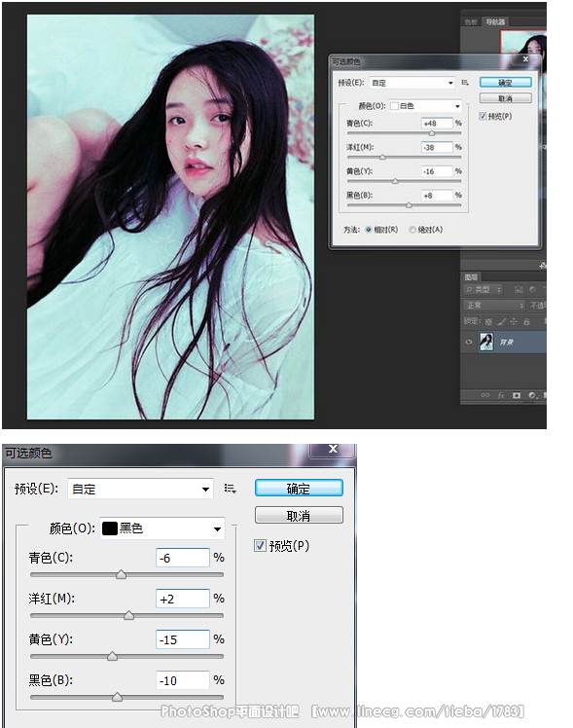573x728 pixels.
Task: Click the 洋红 slider handle at -38
Action: click(382, 157)
